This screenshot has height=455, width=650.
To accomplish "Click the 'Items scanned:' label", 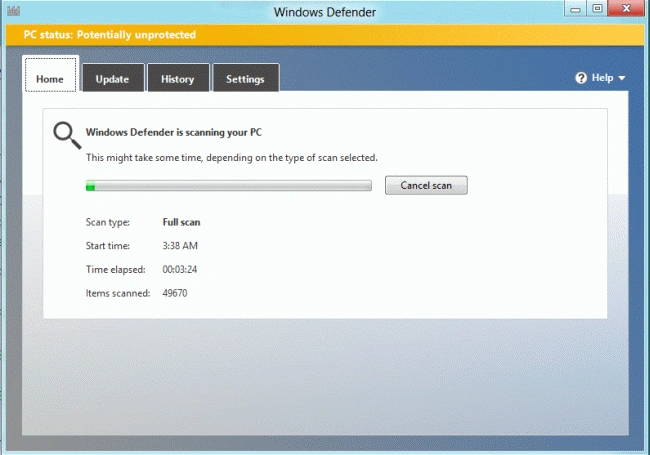I will [118, 293].
